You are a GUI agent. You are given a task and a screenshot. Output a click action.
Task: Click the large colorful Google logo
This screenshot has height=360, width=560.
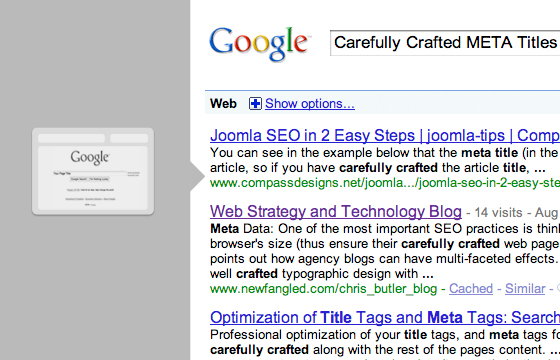[x=259, y=43]
